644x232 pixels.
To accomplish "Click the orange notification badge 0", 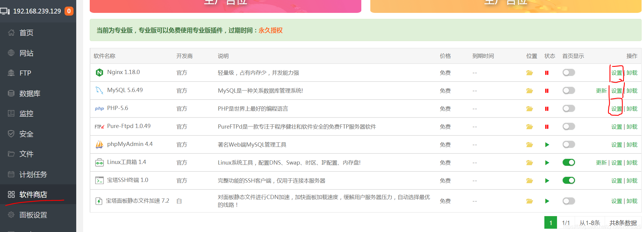I will click(x=69, y=11).
